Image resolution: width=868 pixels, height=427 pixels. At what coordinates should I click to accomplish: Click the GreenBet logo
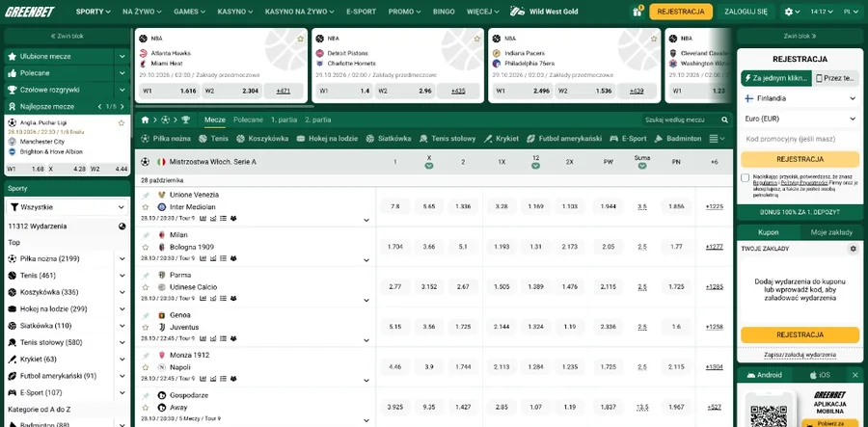[x=31, y=12]
